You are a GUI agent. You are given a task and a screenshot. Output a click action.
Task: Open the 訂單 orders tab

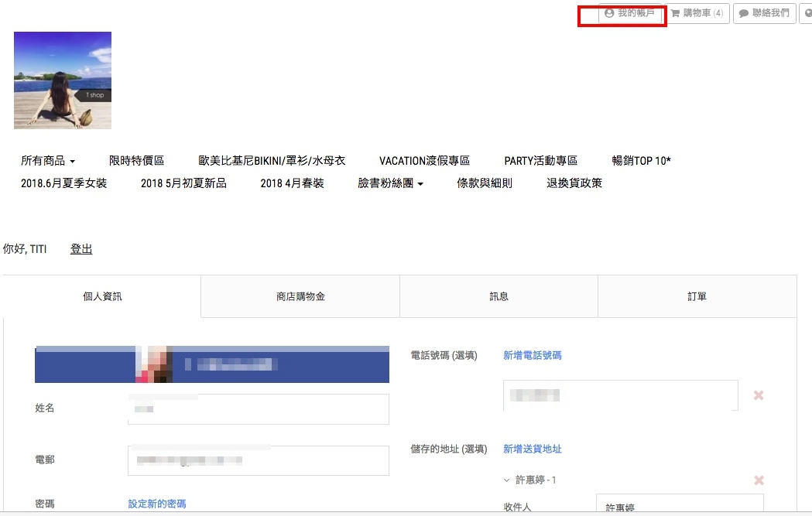tap(697, 296)
